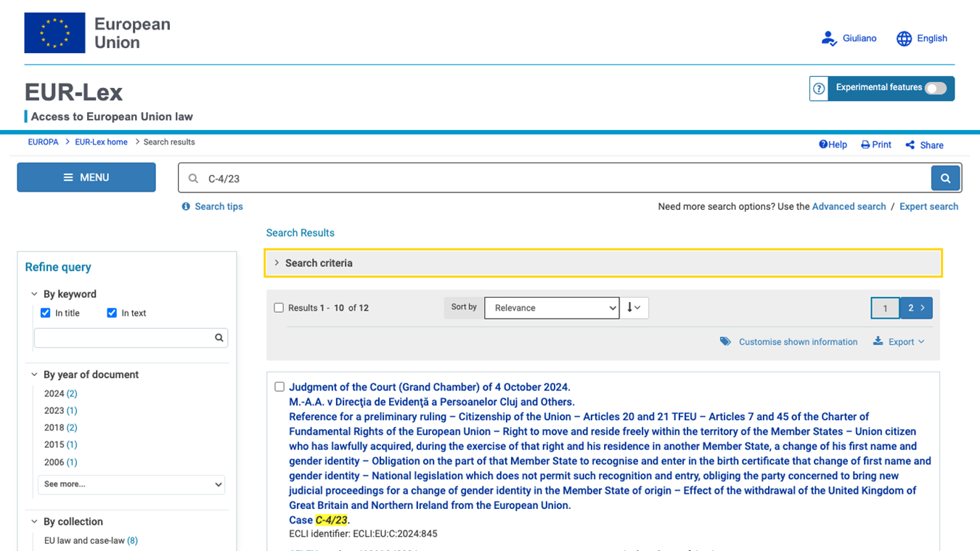This screenshot has height=551, width=980.
Task: Uncheck the In title checkbox
Action: pyautogui.click(x=46, y=313)
